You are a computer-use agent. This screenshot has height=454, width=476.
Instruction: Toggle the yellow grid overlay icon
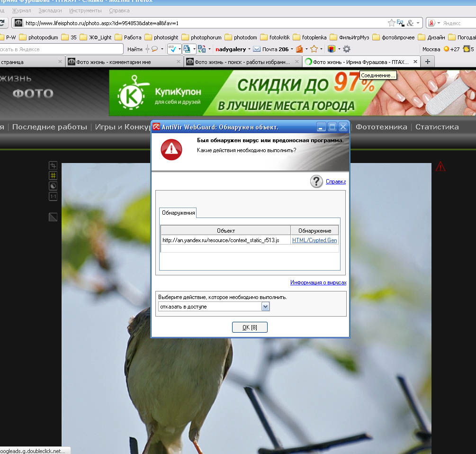click(x=53, y=175)
